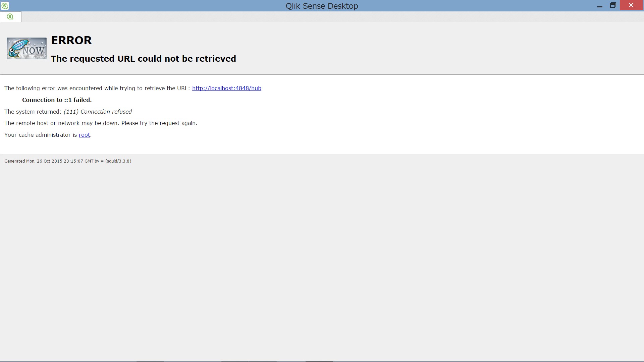Open the localhost:4848/hub link

tap(226, 88)
